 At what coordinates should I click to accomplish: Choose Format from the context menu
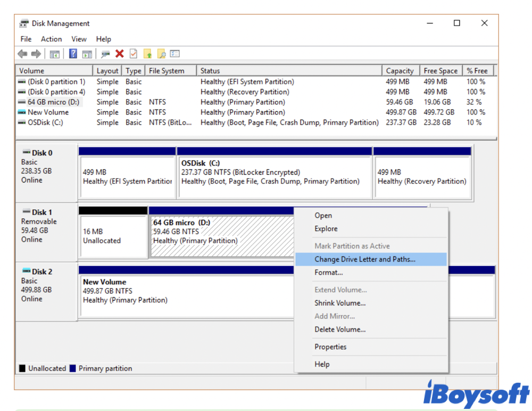click(x=328, y=273)
